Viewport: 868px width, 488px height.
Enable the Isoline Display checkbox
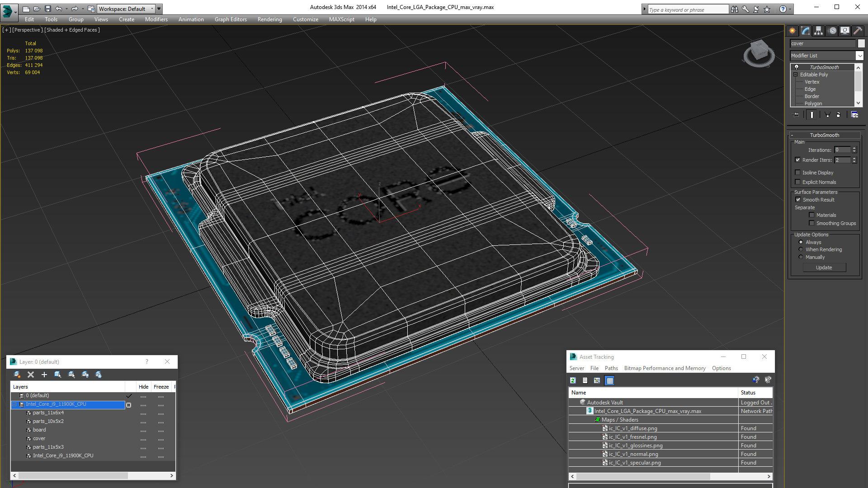point(798,173)
